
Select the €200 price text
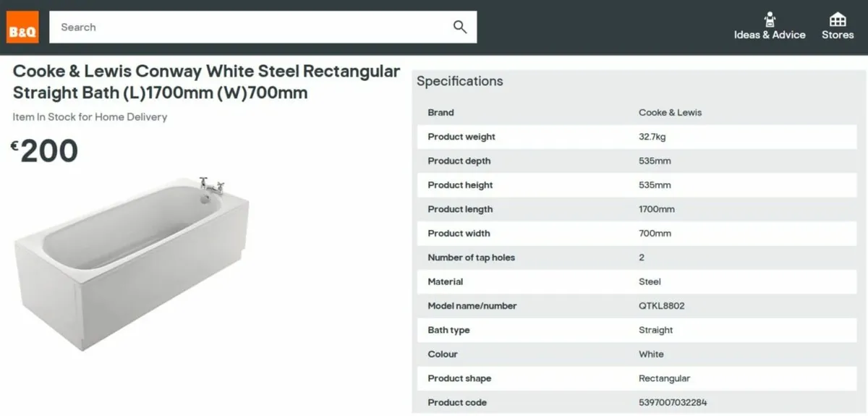(44, 151)
